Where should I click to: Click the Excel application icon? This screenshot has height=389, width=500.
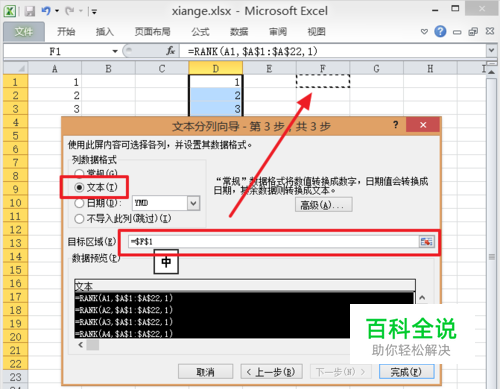click(x=9, y=11)
